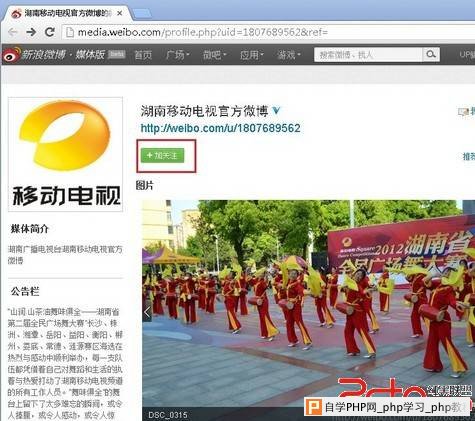Click the browser forward arrow

tap(31, 32)
